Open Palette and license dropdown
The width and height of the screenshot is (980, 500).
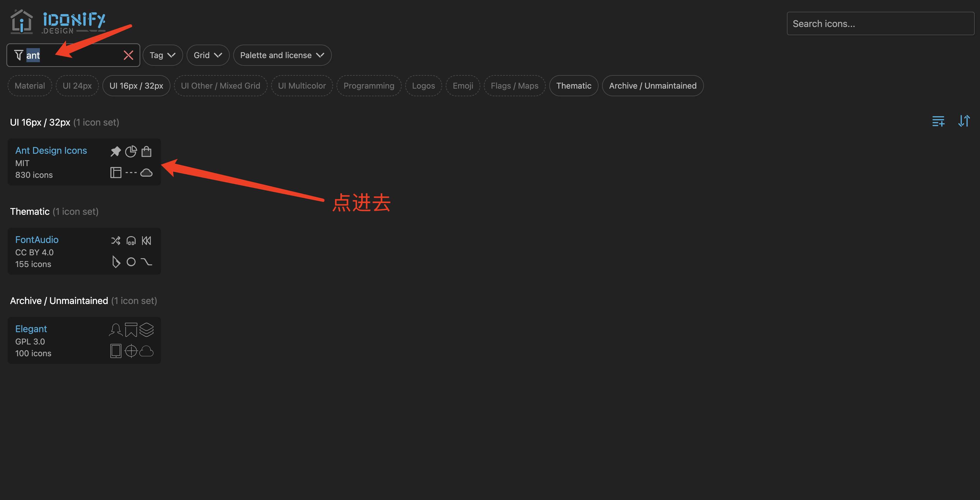pyautogui.click(x=282, y=55)
